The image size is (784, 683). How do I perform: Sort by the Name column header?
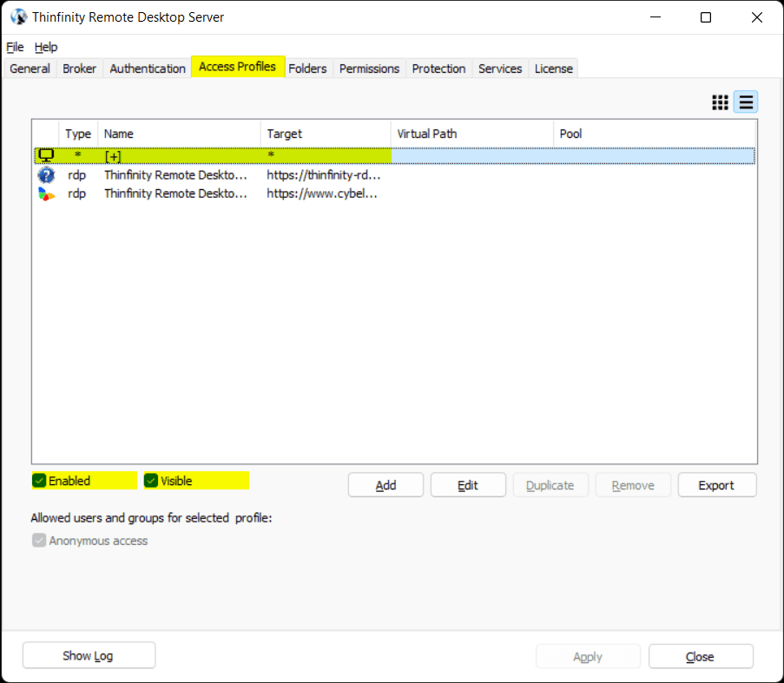click(179, 134)
